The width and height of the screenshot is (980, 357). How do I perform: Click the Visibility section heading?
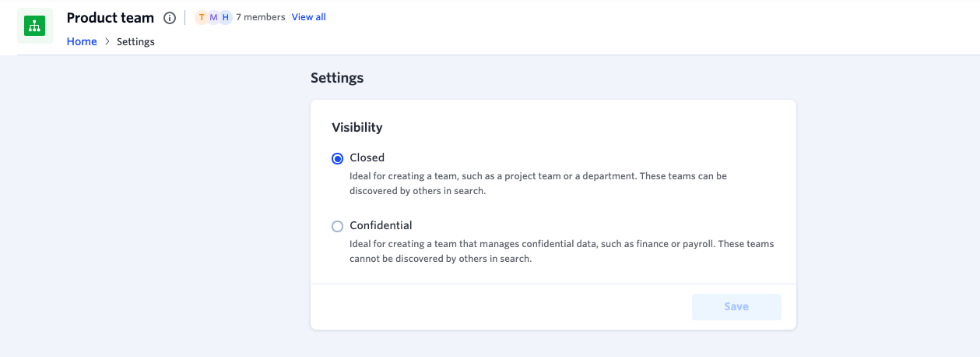[x=357, y=127]
